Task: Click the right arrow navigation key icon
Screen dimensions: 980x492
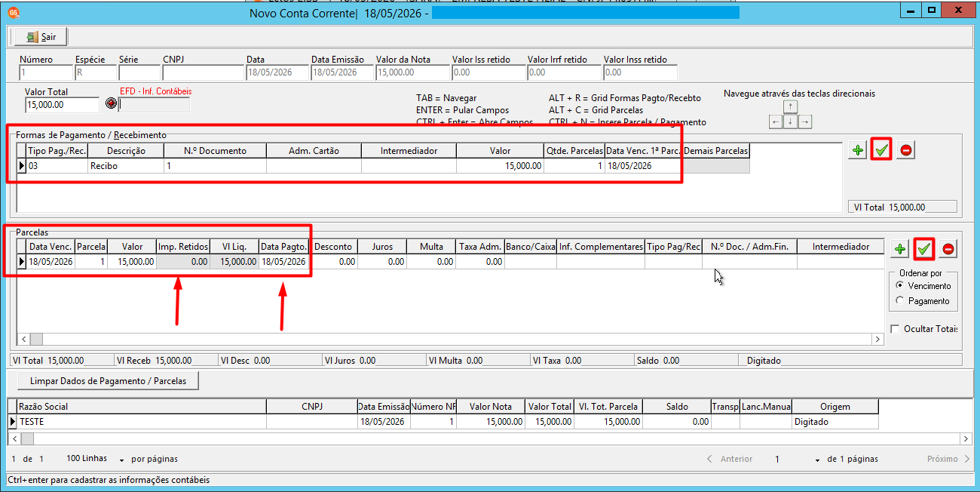Action: 804,121
